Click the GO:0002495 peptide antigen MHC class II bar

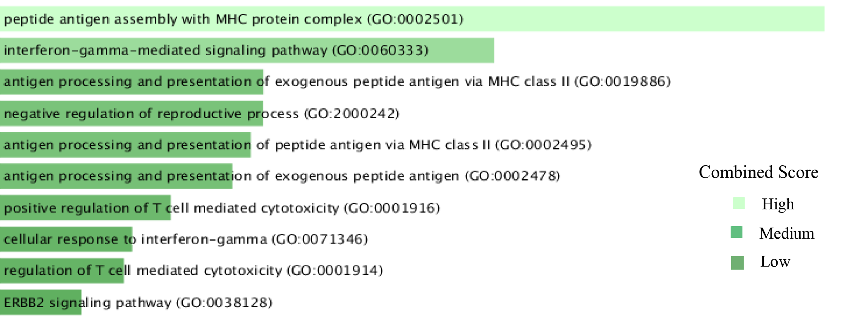[x=125, y=145]
